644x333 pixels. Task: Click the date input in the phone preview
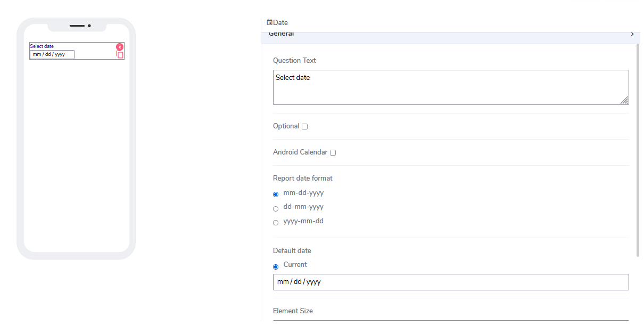tap(52, 54)
